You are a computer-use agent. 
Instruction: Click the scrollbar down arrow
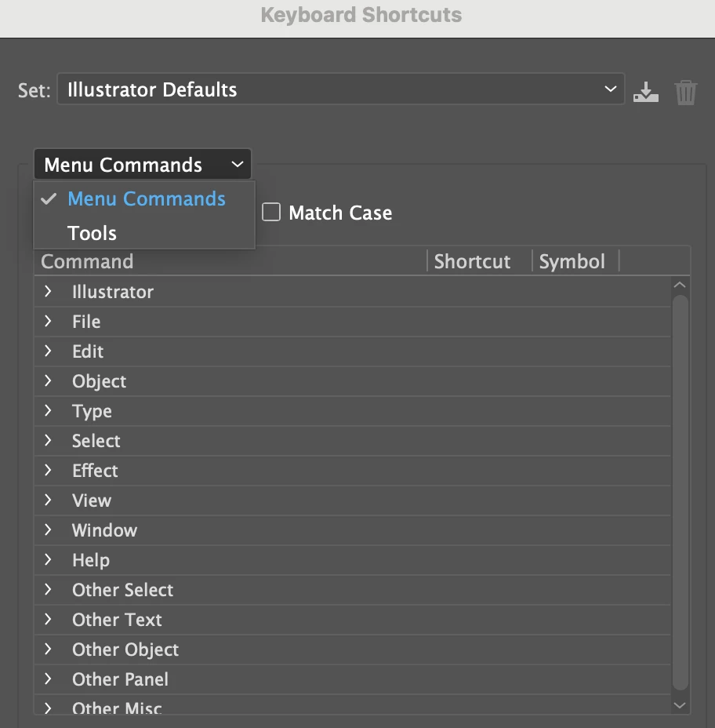click(680, 705)
